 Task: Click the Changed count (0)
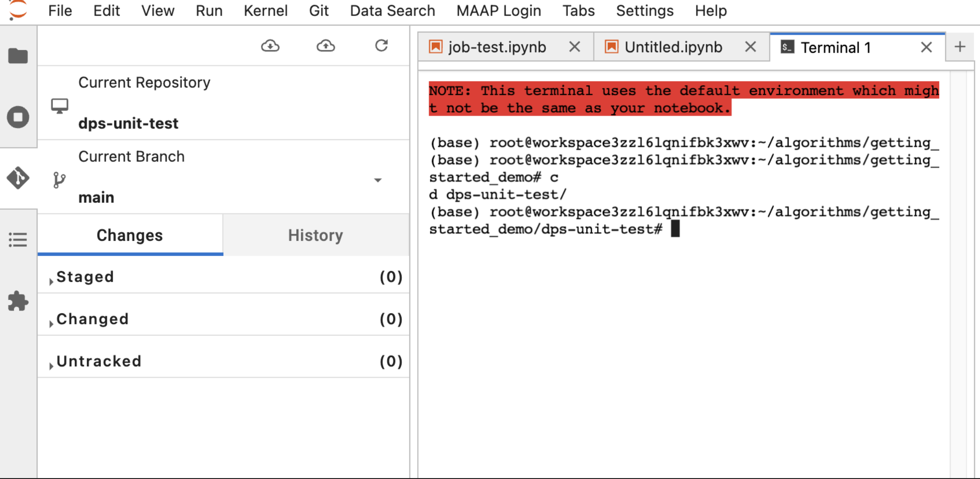click(x=391, y=319)
